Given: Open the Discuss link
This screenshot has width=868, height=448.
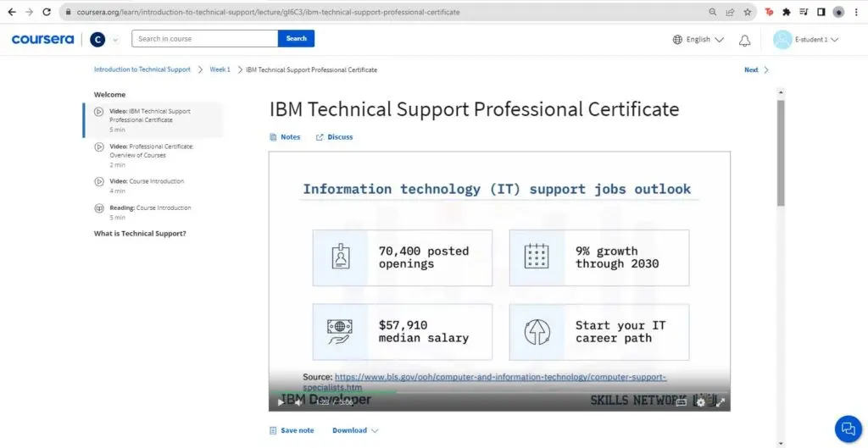Looking at the screenshot, I should (x=340, y=137).
